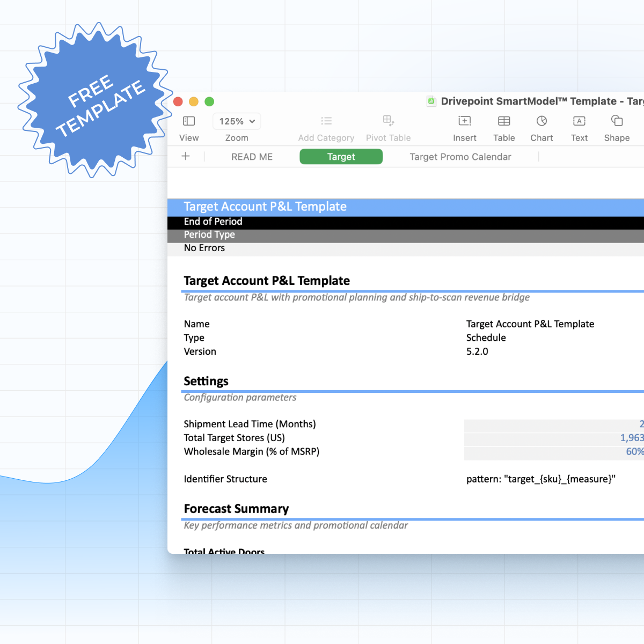Select the blue 'Target Account P&L Template' banner row

(406, 207)
